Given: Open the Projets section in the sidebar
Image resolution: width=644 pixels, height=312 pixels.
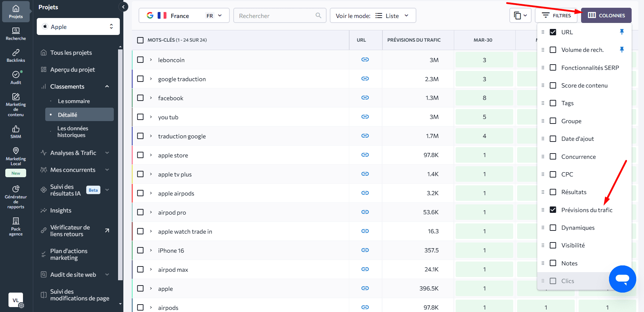Looking at the screenshot, I should [x=16, y=12].
